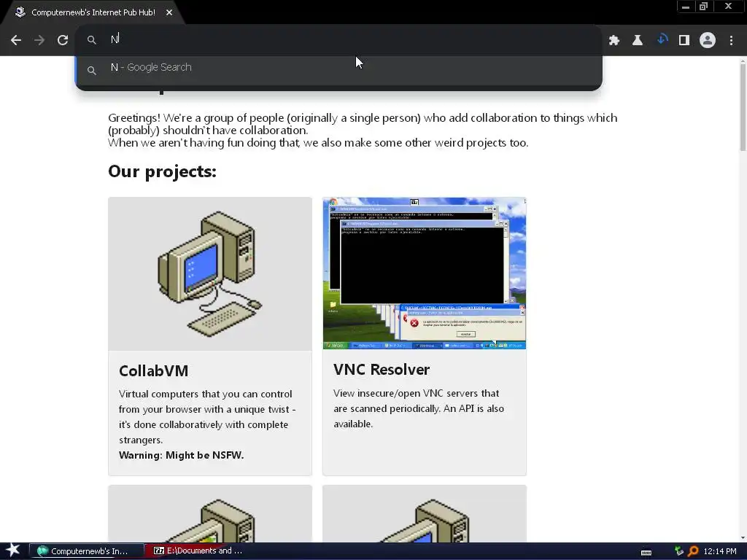Open the CollabVM computer thumbnail image

tap(210, 274)
